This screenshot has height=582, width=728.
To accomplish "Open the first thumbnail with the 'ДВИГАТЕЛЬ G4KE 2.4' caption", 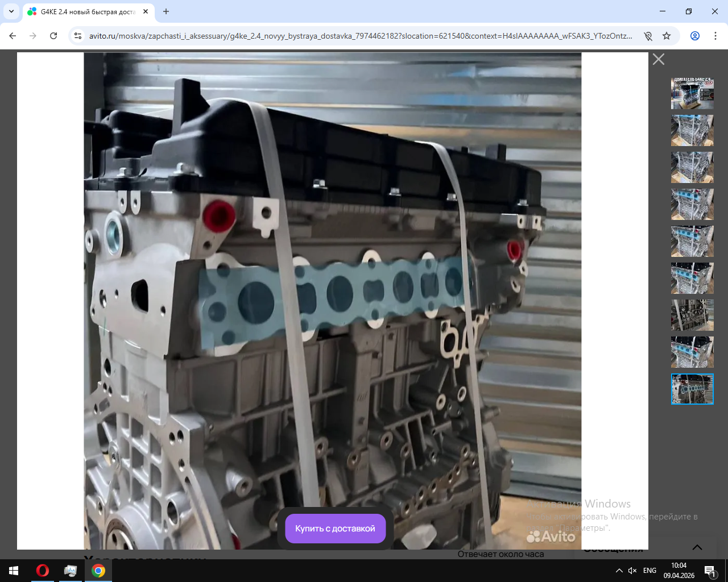I will [x=692, y=94].
